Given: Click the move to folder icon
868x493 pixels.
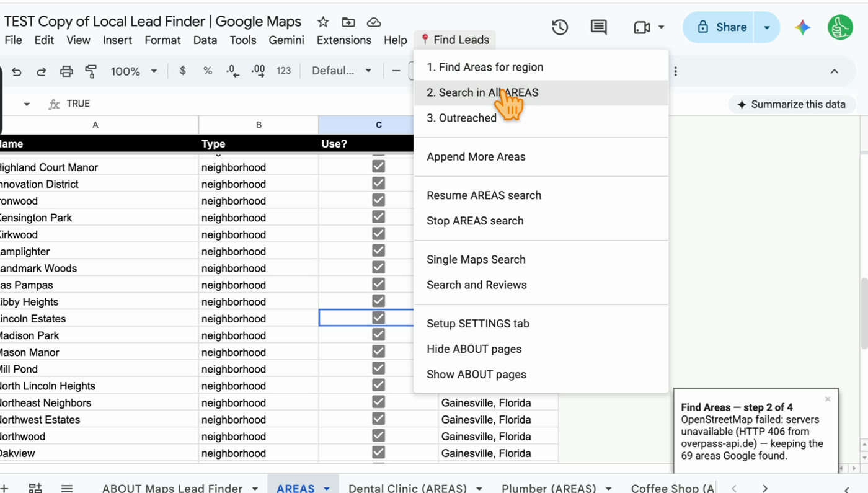Looking at the screenshot, I should (348, 22).
